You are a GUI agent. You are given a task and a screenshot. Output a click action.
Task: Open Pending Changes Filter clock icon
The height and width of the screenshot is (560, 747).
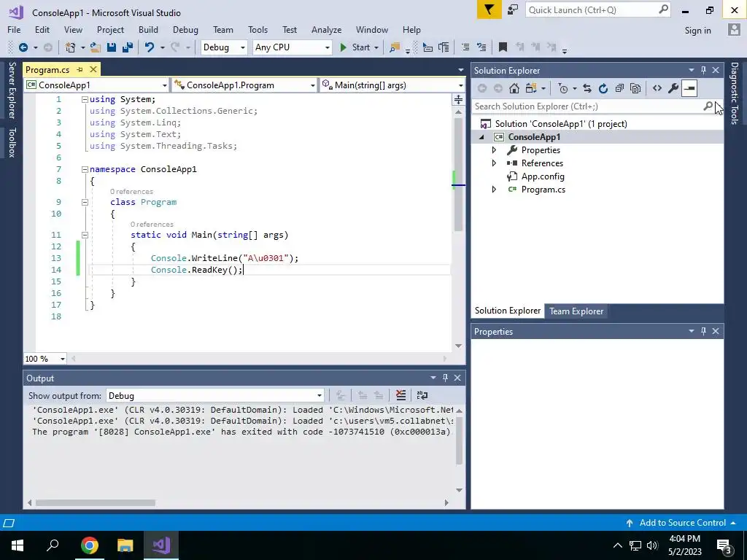coord(563,88)
